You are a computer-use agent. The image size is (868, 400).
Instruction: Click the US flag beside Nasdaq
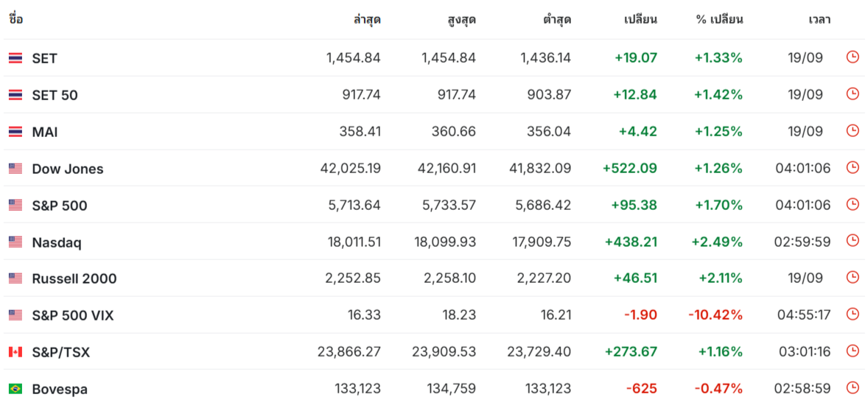pos(15,242)
